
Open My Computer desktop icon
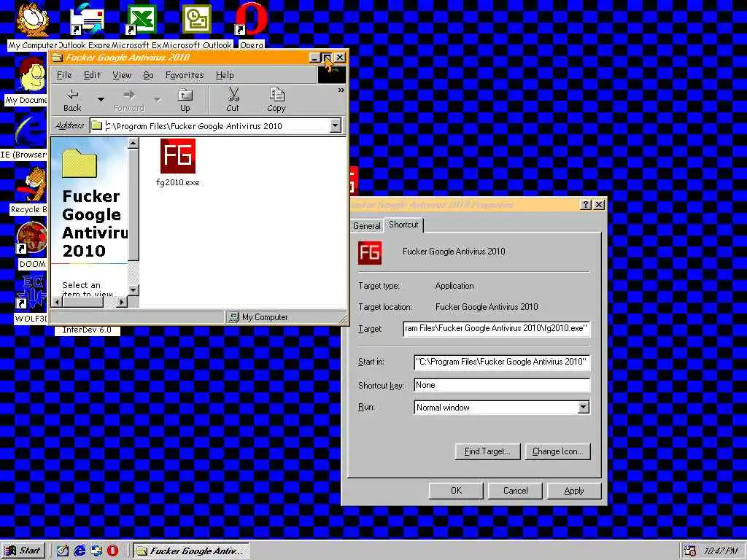[x=32, y=25]
